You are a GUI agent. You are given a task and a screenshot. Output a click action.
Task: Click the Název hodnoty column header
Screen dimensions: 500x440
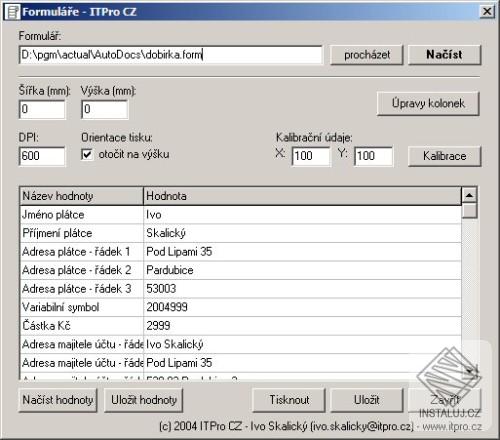[x=82, y=196]
